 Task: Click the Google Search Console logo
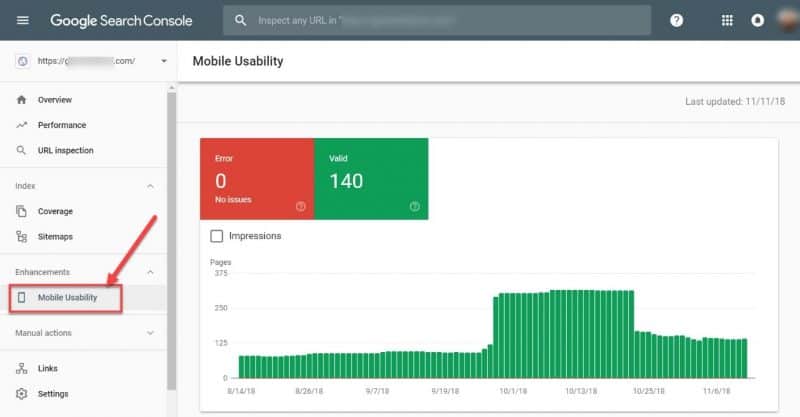[121, 20]
